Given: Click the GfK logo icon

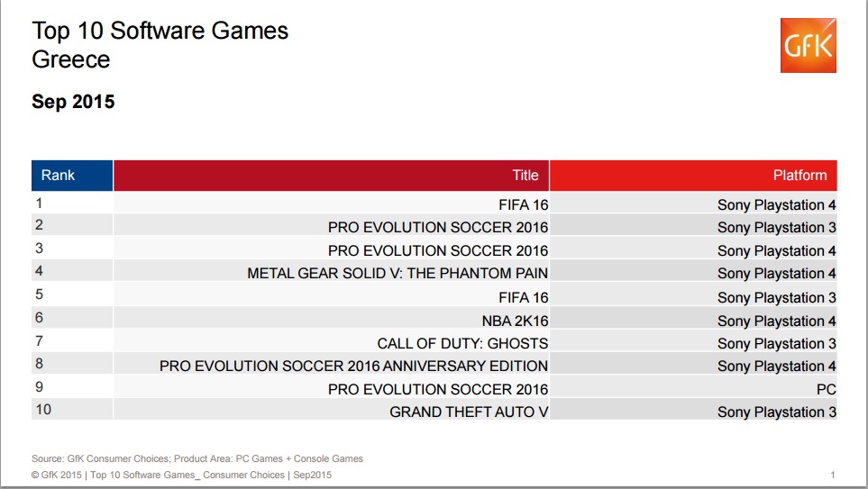Looking at the screenshot, I should click(809, 45).
